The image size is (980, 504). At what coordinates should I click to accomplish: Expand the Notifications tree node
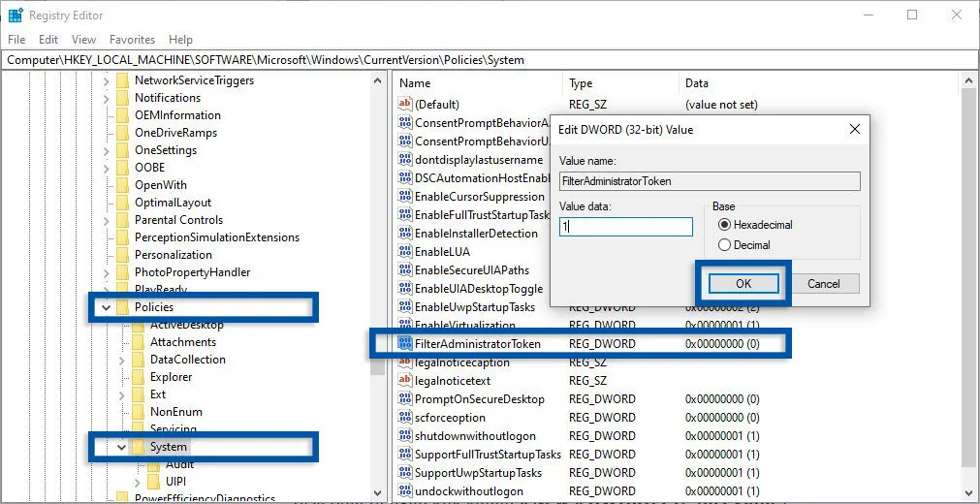(x=107, y=98)
